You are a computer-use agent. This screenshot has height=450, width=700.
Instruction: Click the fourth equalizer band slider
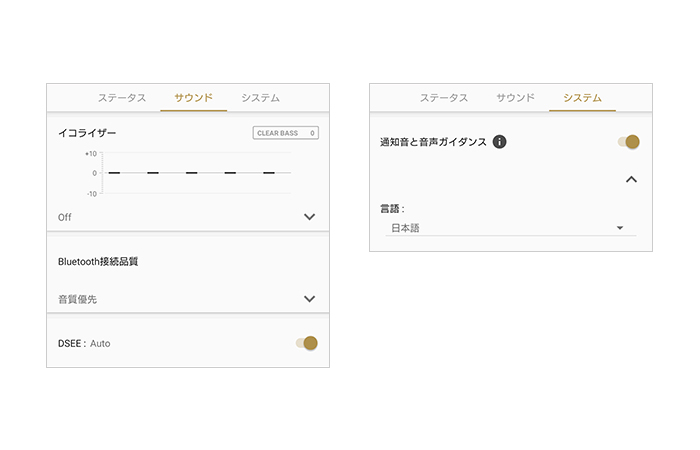coord(230,173)
